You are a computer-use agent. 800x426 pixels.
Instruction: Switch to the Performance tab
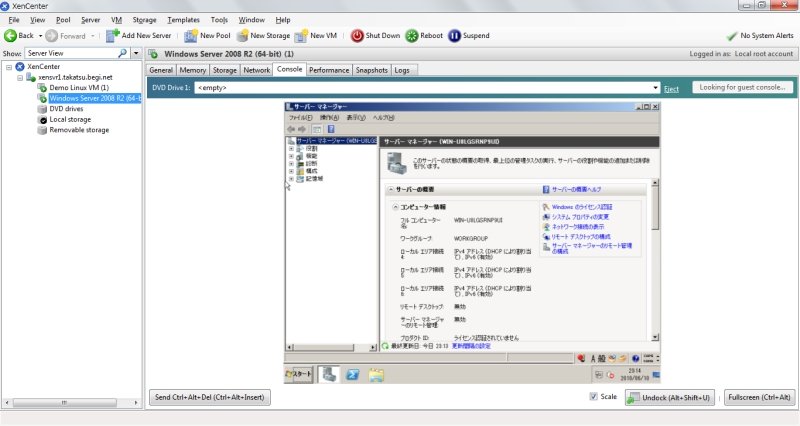(x=329, y=70)
